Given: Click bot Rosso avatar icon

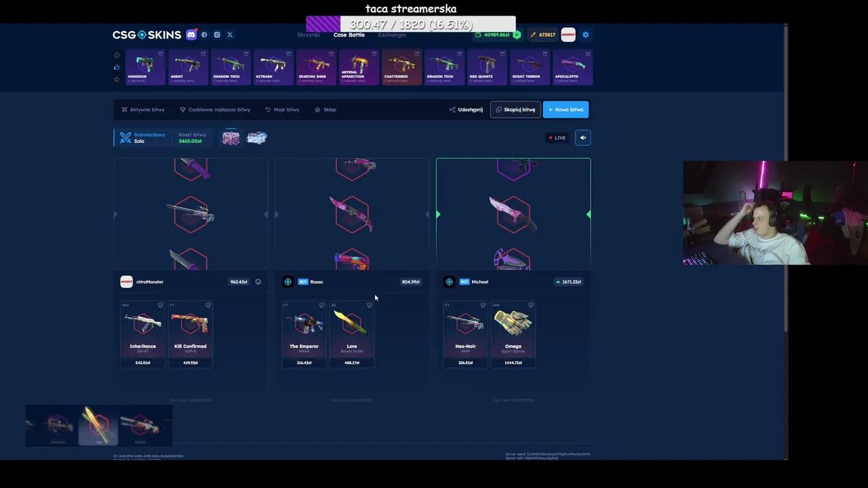Looking at the screenshot, I should (x=288, y=282).
